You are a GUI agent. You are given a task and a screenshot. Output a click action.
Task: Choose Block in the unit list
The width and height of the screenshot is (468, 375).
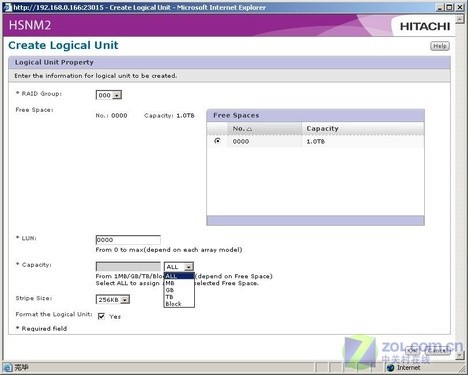coord(179,304)
